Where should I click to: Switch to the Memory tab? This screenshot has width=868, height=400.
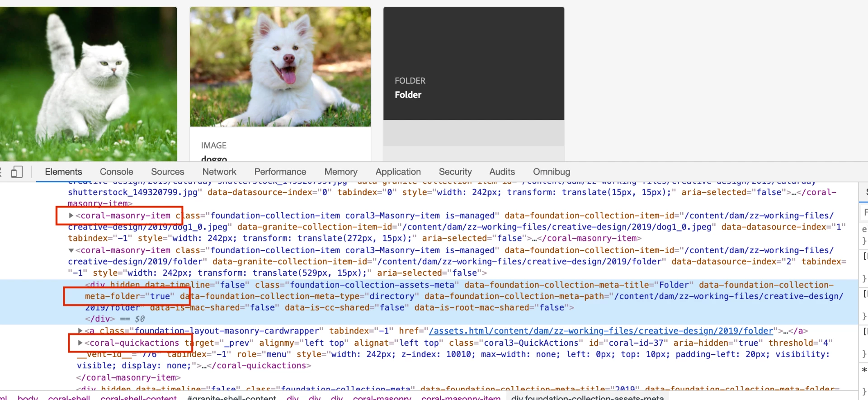341,172
